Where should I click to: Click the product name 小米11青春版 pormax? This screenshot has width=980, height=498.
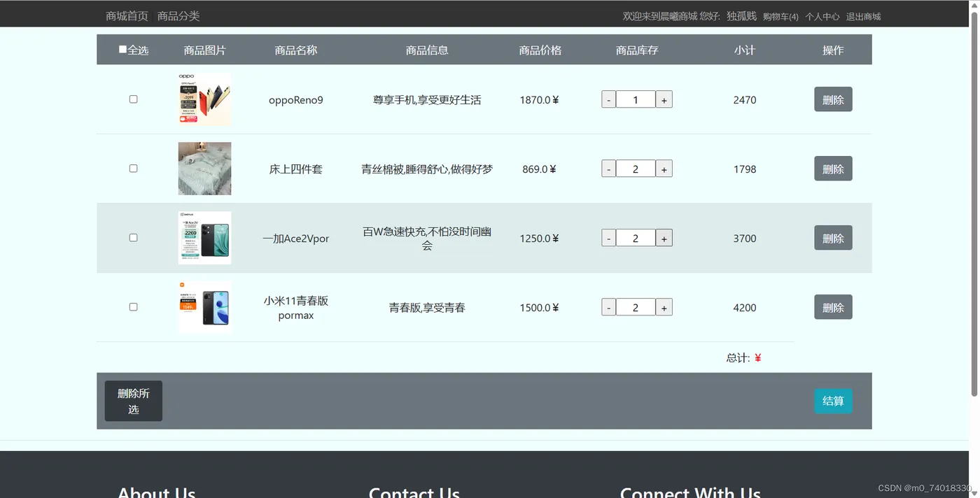(296, 308)
